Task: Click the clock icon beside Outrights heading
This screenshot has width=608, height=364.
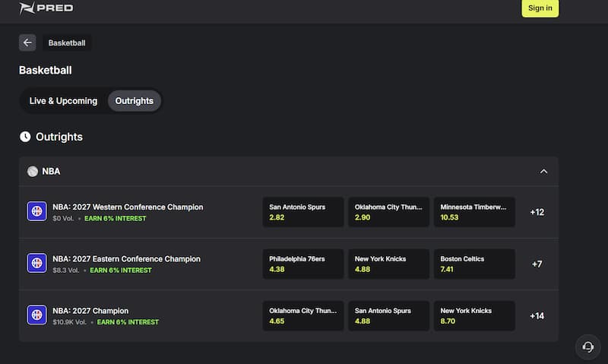Action: pos(25,137)
